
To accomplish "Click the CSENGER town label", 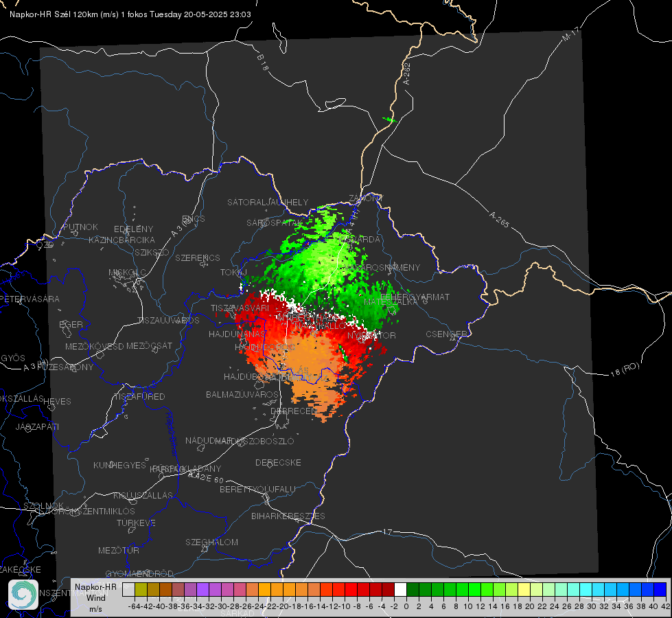I will tap(446, 334).
